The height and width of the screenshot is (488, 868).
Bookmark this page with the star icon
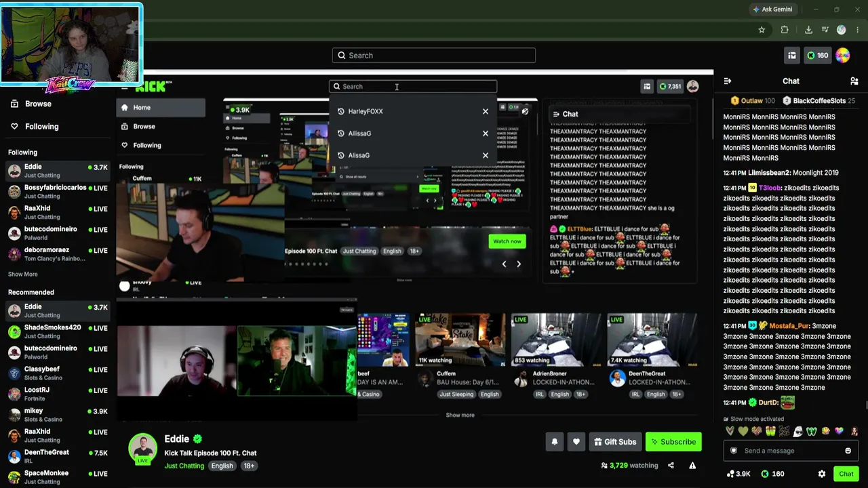tap(762, 30)
